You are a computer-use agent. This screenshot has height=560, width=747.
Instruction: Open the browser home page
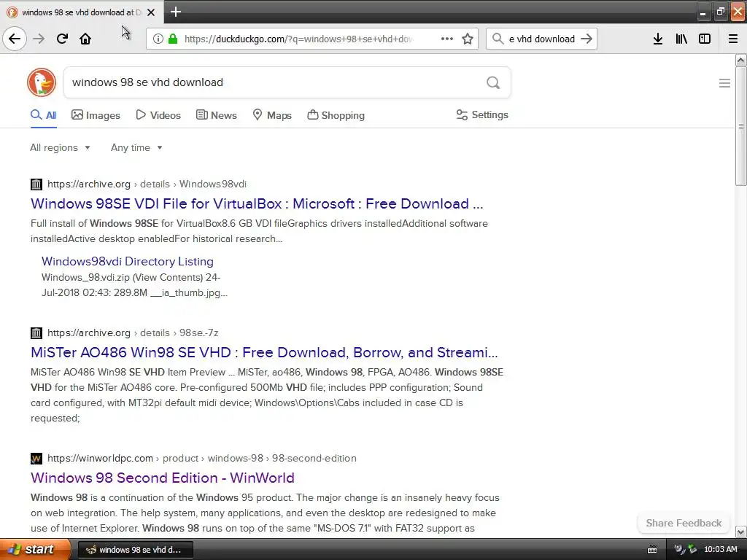[85, 39]
